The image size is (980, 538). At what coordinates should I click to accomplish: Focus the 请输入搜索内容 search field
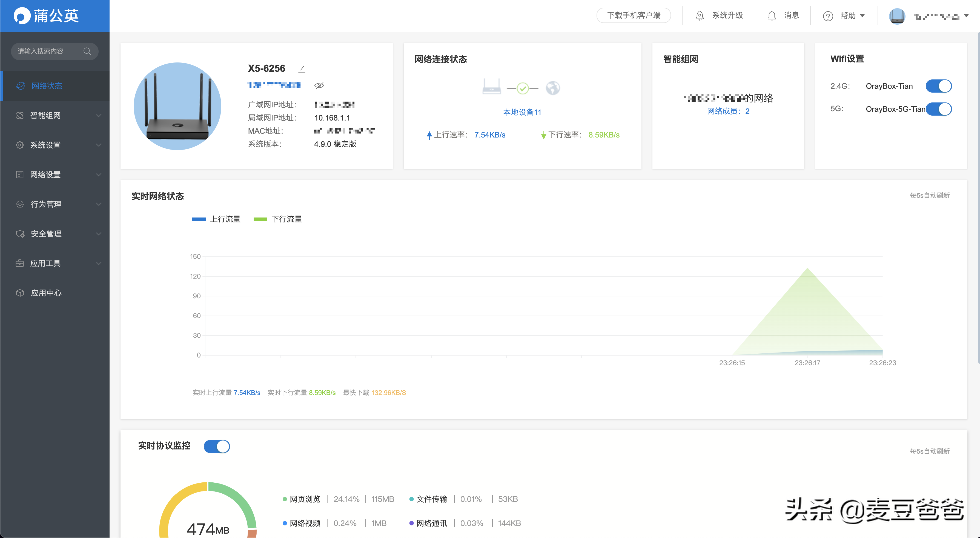(55, 51)
